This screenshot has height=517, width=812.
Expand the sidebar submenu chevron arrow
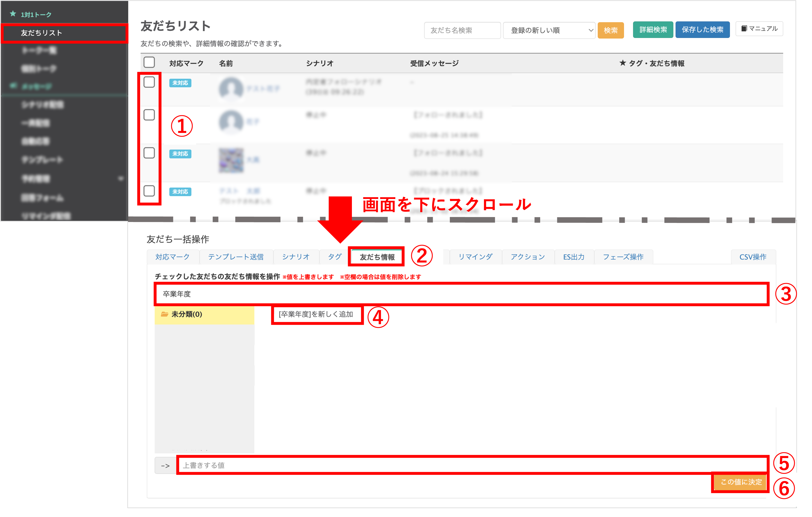[x=121, y=178]
